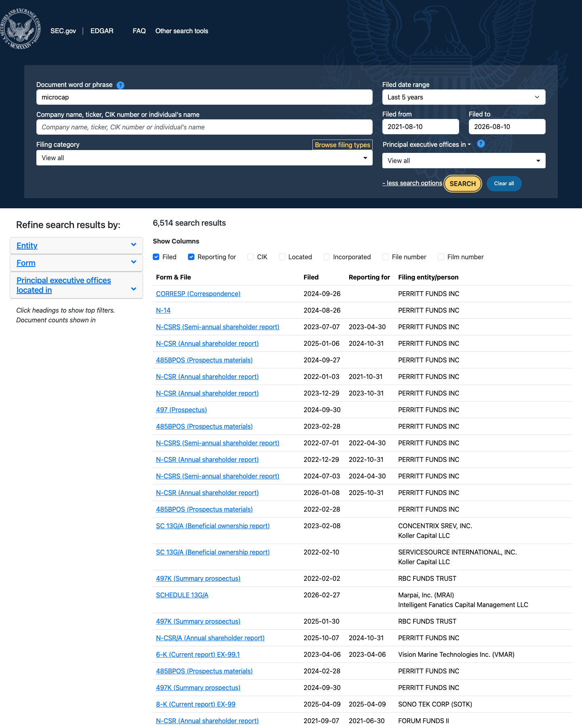Open help icon for Document word or phrase

(120, 85)
